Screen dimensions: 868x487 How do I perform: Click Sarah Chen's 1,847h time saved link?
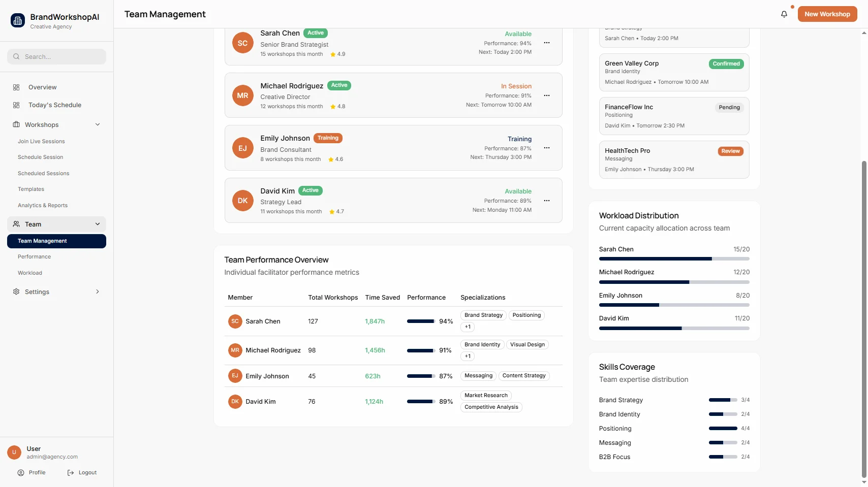point(375,321)
